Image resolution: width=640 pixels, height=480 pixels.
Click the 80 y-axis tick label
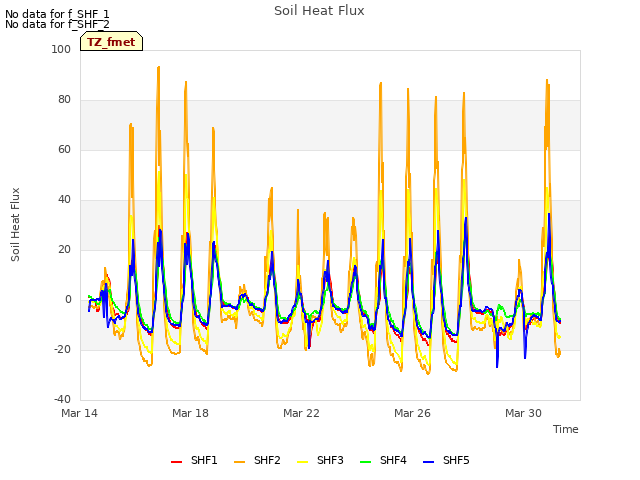[64, 99]
